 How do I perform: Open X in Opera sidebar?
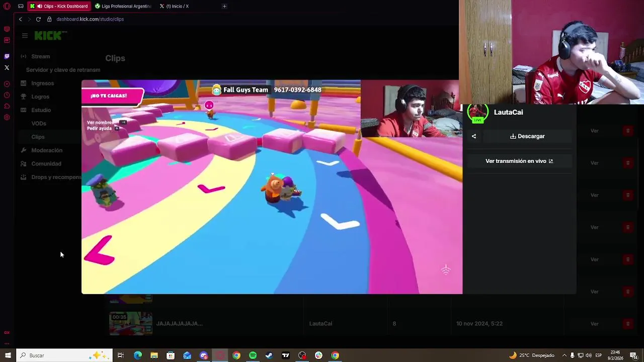(x=7, y=67)
